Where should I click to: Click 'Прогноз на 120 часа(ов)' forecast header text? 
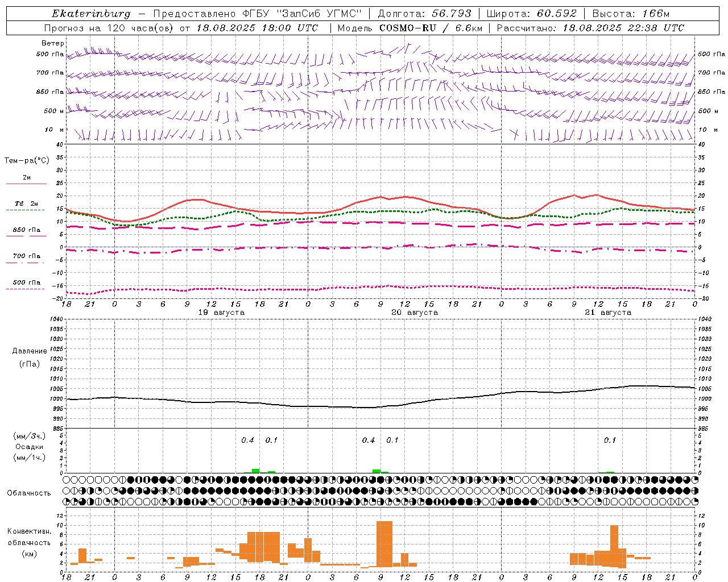tap(110, 28)
